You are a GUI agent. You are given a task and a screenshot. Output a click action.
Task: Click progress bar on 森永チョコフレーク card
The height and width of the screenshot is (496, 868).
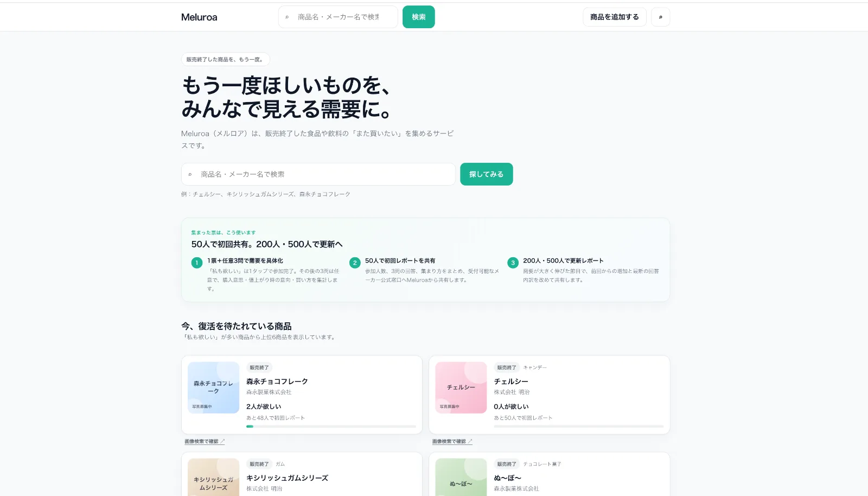(x=331, y=427)
